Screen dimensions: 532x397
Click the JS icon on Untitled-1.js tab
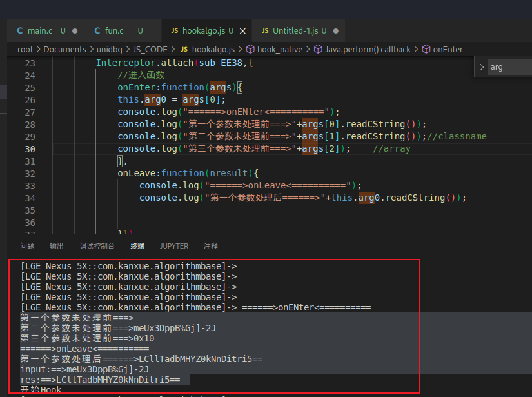coord(265,31)
